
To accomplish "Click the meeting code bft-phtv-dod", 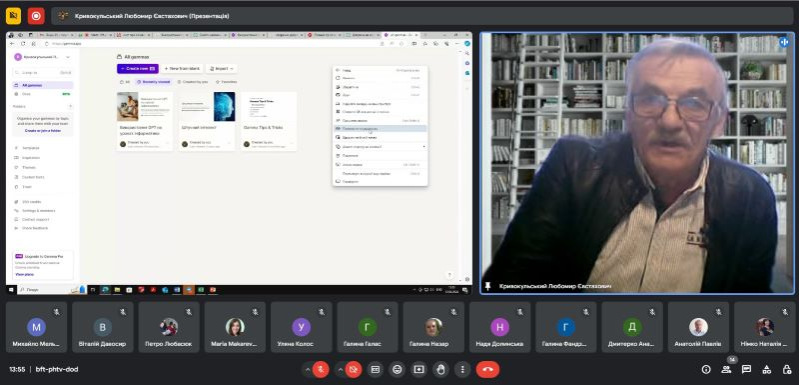I will pos(57,369).
